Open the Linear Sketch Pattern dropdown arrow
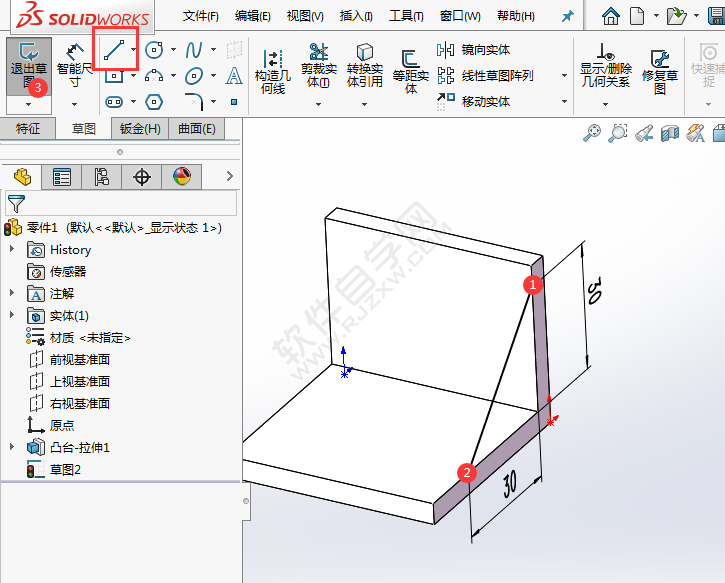 564,75
